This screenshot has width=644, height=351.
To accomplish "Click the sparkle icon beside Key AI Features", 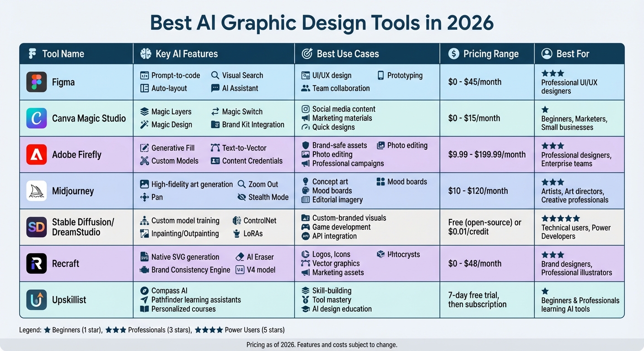I will coord(146,53).
